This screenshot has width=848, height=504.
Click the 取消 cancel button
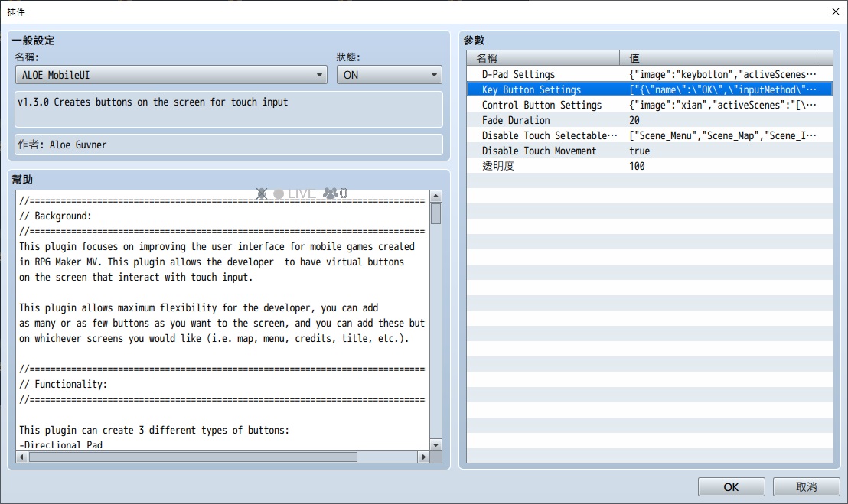(x=807, y=486)
